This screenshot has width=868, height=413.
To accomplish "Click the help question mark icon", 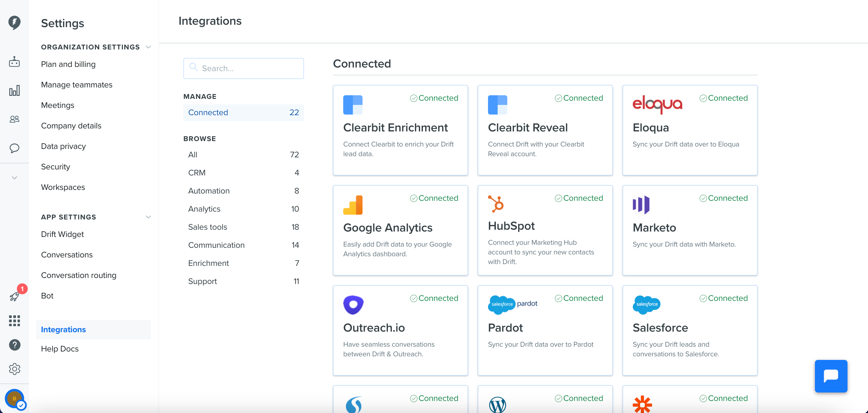I will (14, 345).
